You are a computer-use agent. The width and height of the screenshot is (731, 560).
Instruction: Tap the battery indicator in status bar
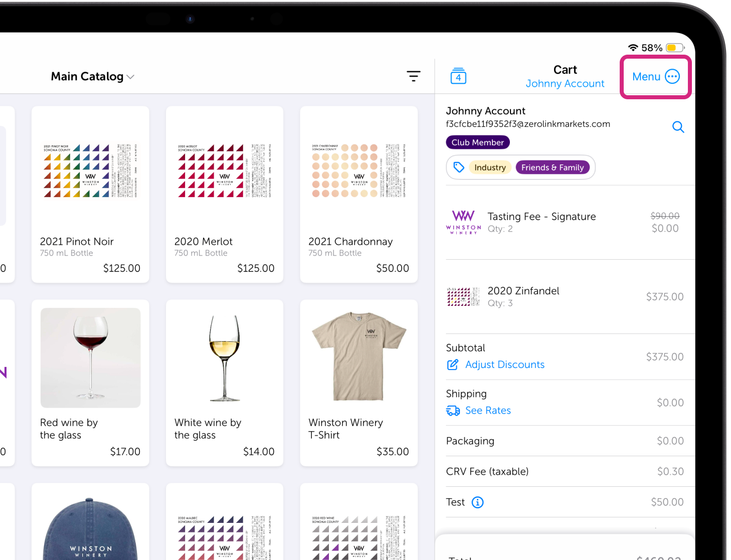pos(675,48)
